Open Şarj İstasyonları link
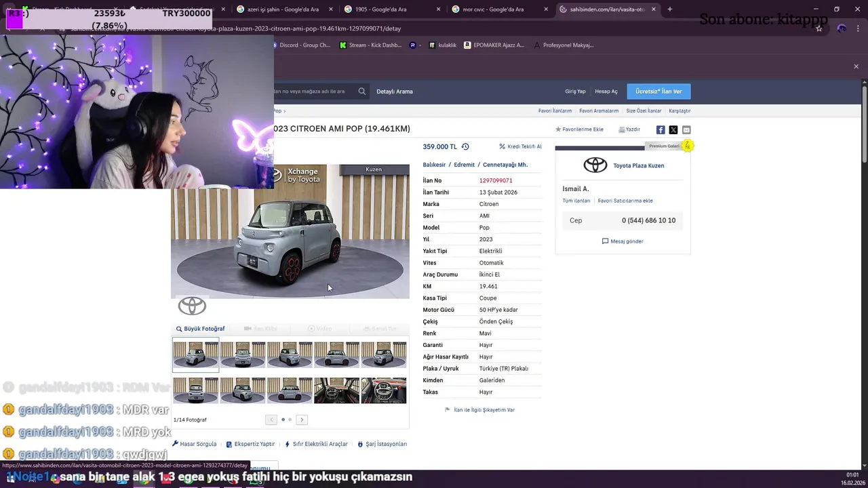The image size is (868, 488). pyautogui.click(x=382, y=444)
